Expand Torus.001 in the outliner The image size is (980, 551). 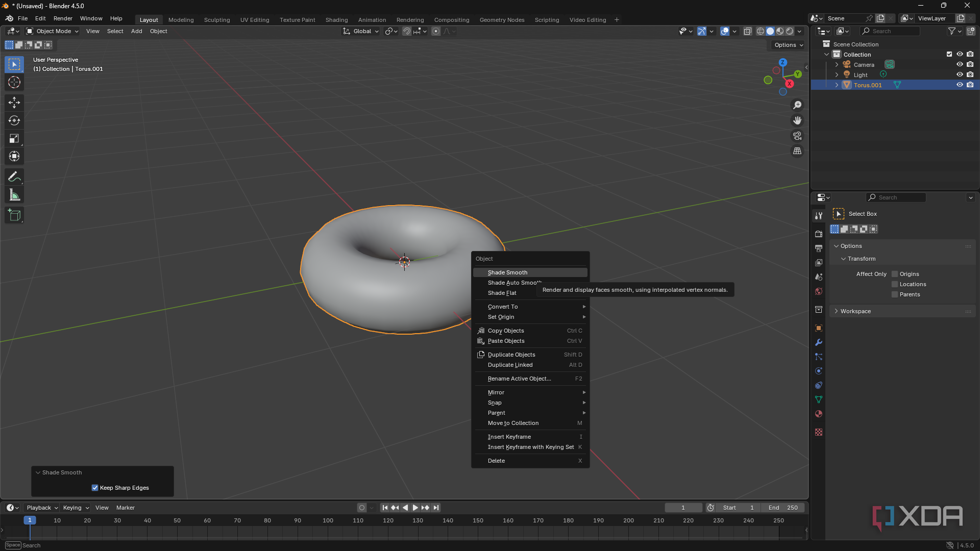click(837, 85)
